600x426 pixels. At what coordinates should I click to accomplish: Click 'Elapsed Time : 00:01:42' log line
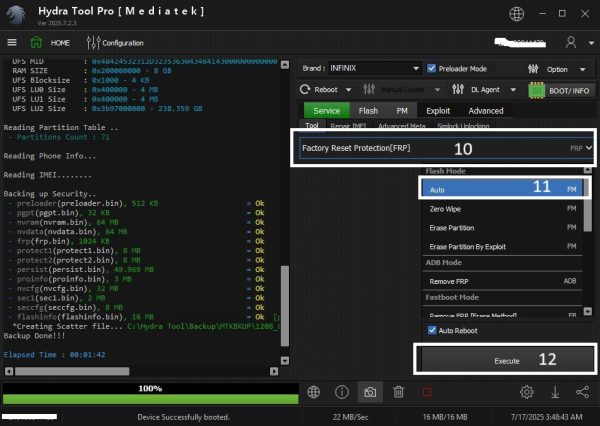[x=54, y=354]
